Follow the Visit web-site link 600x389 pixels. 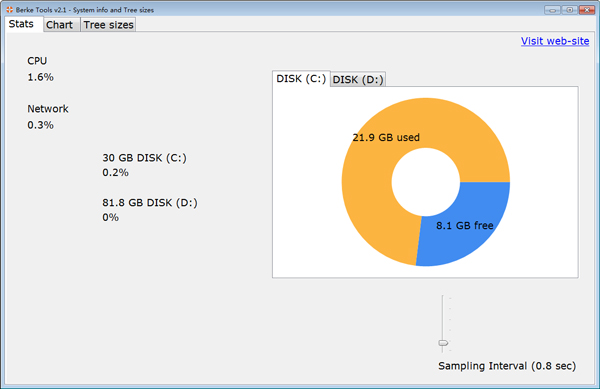[555, 41]
